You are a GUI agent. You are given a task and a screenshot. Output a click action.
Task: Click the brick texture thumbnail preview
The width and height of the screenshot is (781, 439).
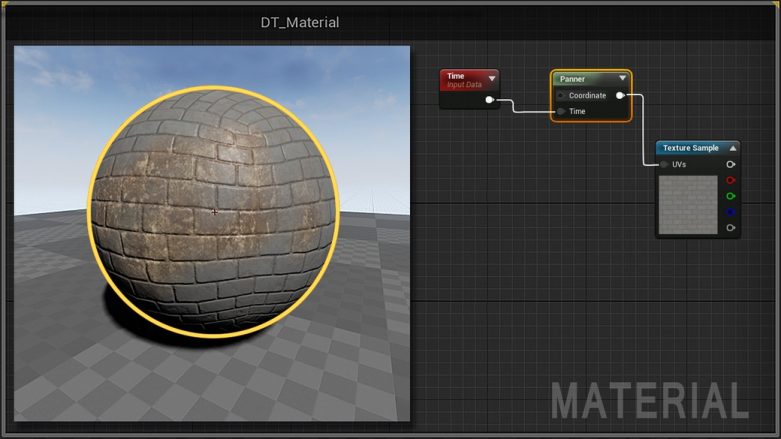688,204
